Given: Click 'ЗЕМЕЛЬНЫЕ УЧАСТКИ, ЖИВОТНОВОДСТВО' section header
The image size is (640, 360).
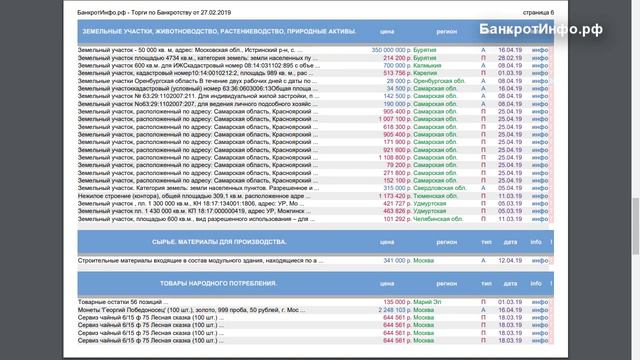Looking at the screenshot, I should click(219, 31).
